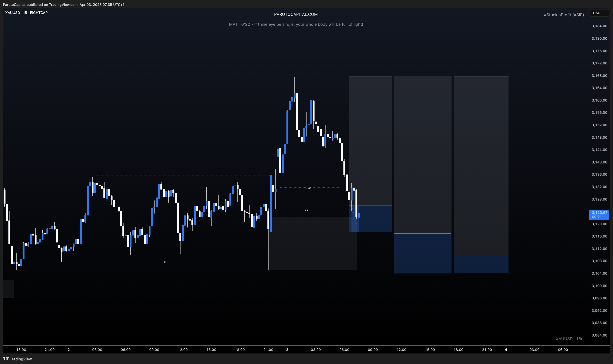The width and height of the screenshot is (613, 364).
Task: Click the ParutoCapital published header line
Action: tap(64, 5)
